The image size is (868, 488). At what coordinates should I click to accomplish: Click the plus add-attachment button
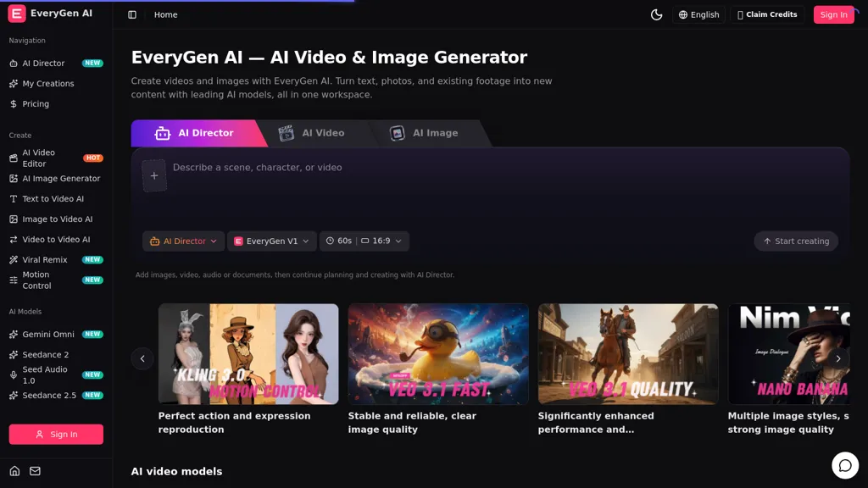(x=154, y=176)
